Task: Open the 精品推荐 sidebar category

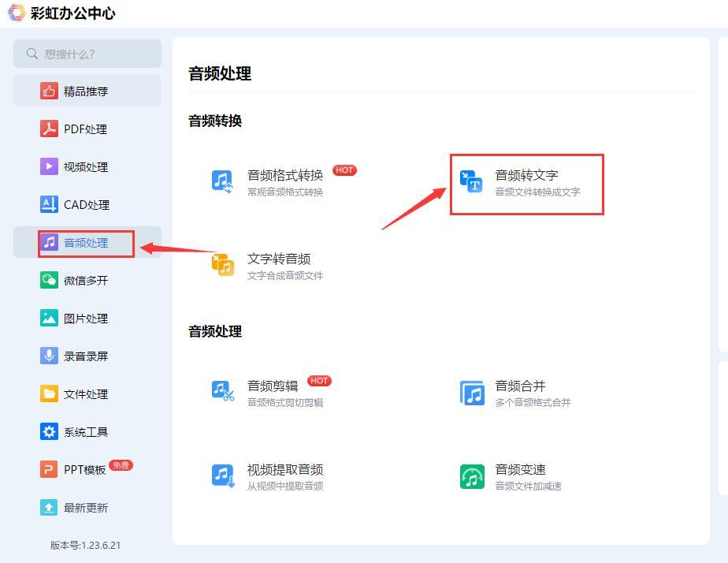Action: [x=87, y=91]
